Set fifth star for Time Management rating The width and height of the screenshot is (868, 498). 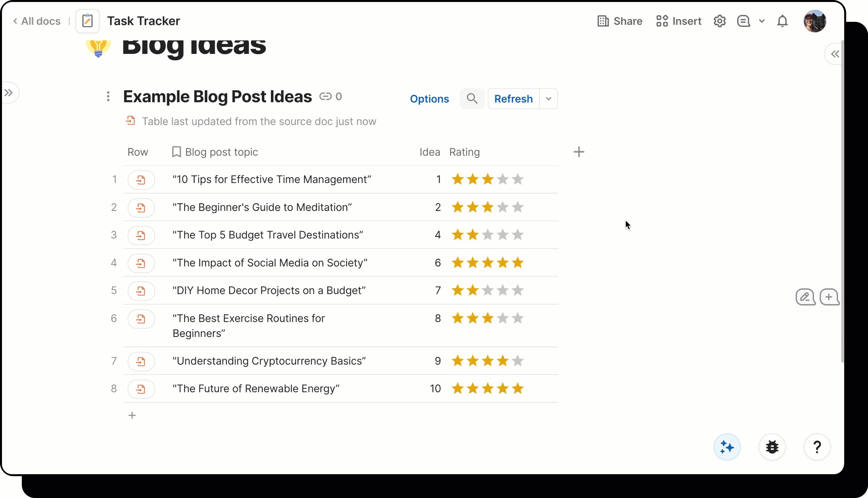(518, 179)
